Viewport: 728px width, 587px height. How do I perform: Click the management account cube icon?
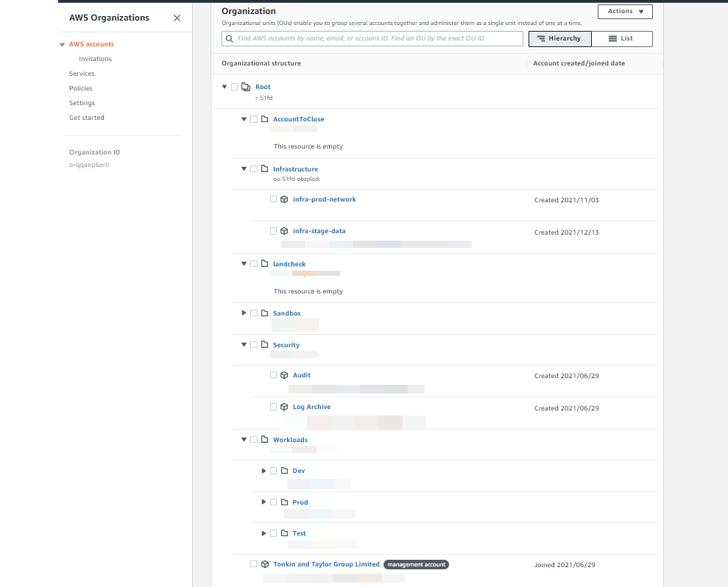(x=264, y=564)
